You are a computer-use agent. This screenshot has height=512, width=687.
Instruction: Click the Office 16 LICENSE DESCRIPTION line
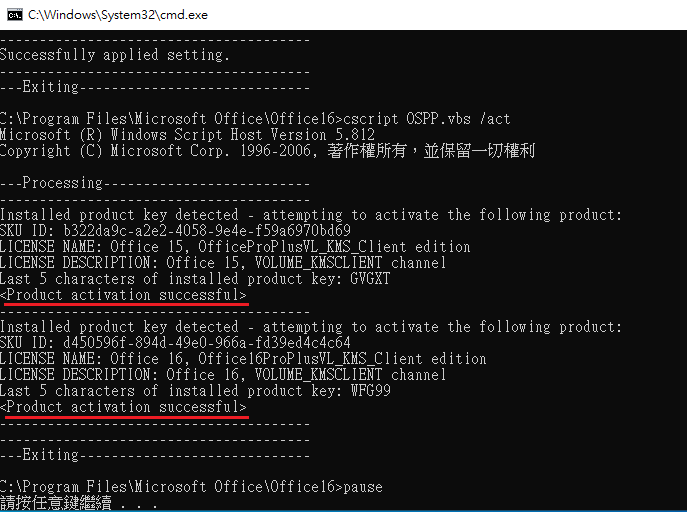pos(223,375)
